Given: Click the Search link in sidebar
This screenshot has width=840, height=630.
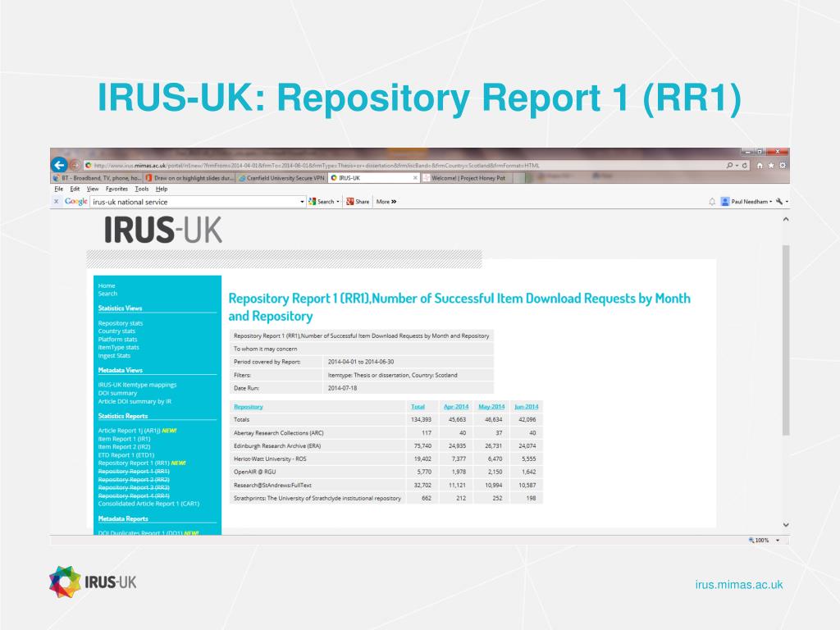Looking at the screenshot, I should pos(107,294).
